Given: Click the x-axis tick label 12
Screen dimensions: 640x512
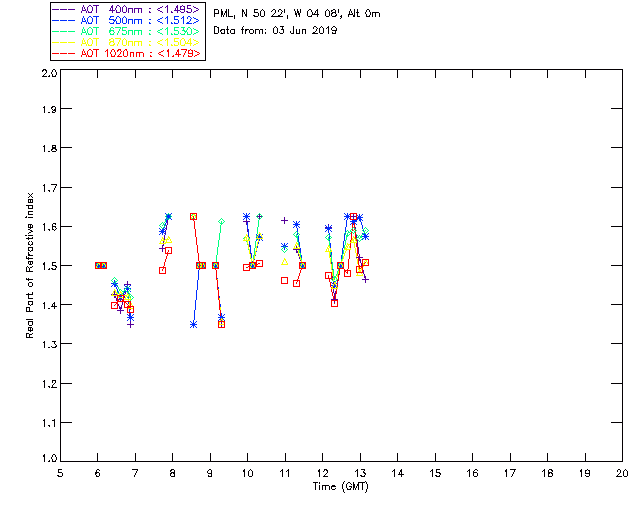Looking at the screenshot, I should tap(322, 474).
